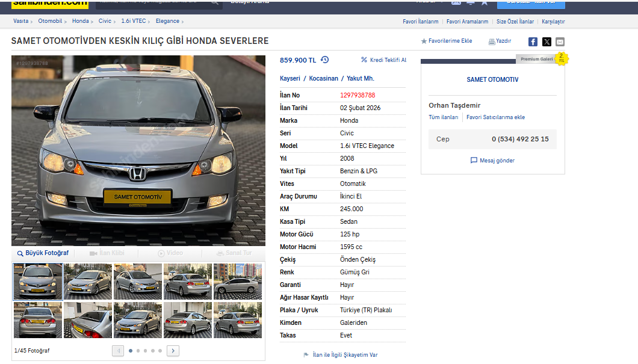638x364 pixels.
Task: Click the price 859.900 TL
Action: [298, 60]
